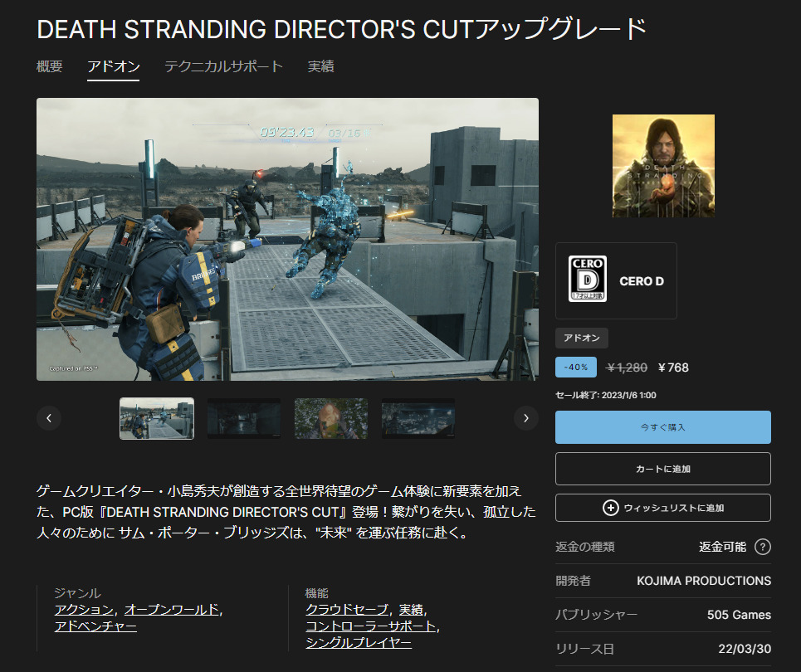
Task: Click the アドオン tag badge
Action: (x=582, y=338)
